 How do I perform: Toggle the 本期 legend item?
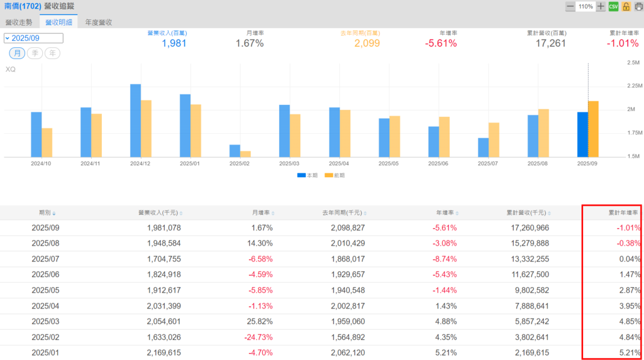click(x=307, y=175)
